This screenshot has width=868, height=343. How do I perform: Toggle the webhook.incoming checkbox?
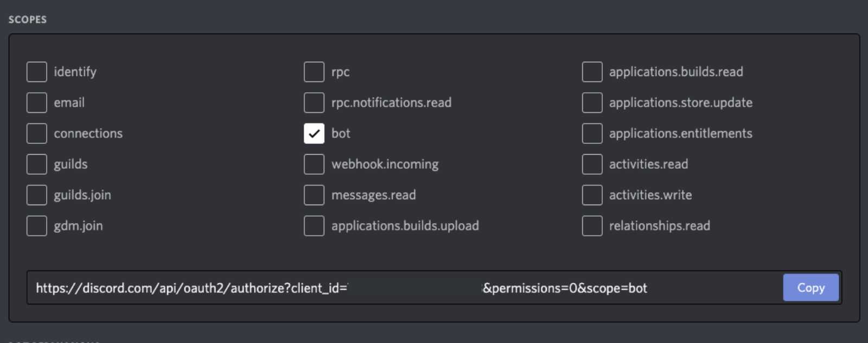pyautogui.click(x=314, y=164)
